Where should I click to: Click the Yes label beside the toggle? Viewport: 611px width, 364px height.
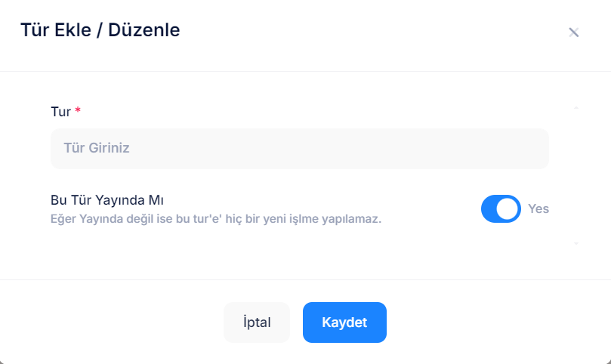(x=538, y=209)
